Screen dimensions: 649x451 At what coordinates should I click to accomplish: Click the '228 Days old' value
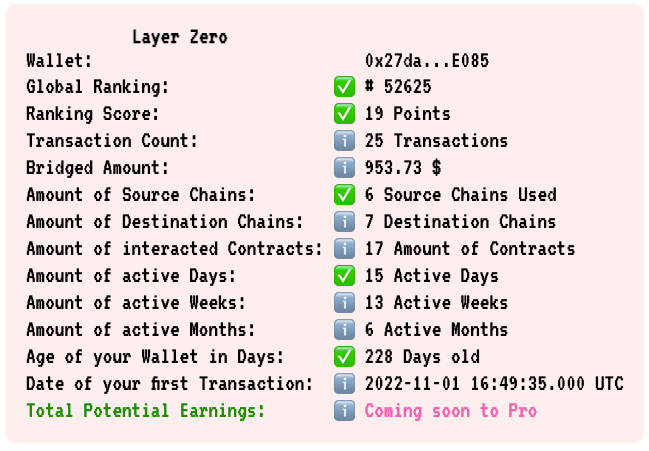[x=422, y=357]
